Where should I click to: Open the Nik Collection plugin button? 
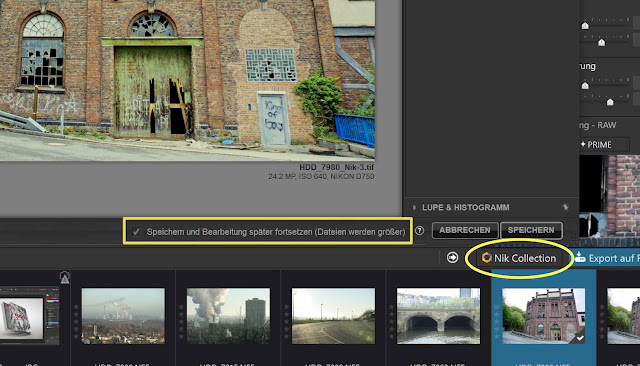[519, 258]
